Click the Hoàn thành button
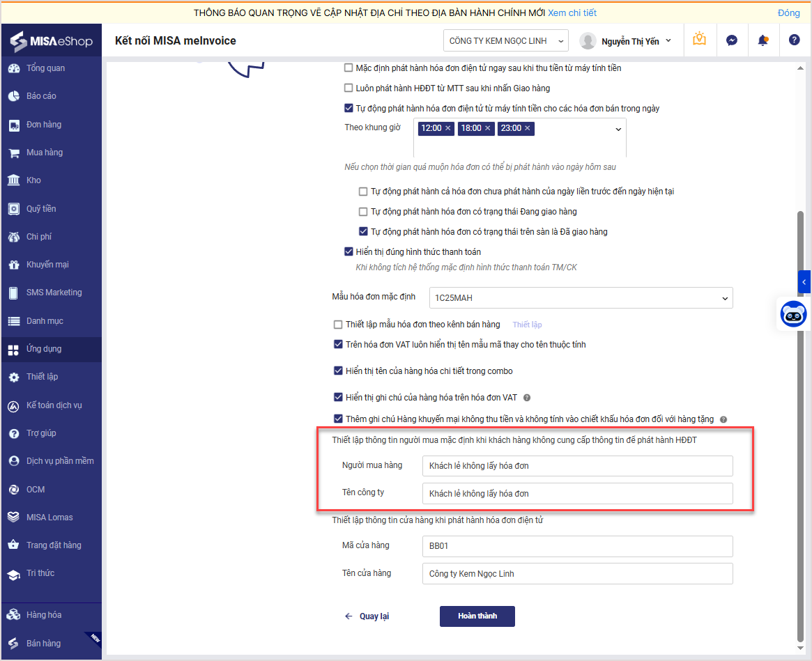 coord(477,616)
